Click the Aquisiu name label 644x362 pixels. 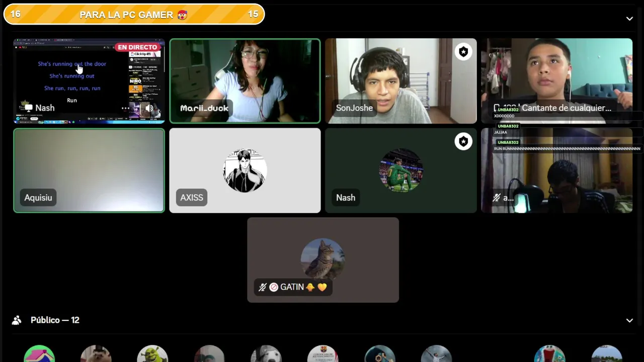(x=38, y=198)
